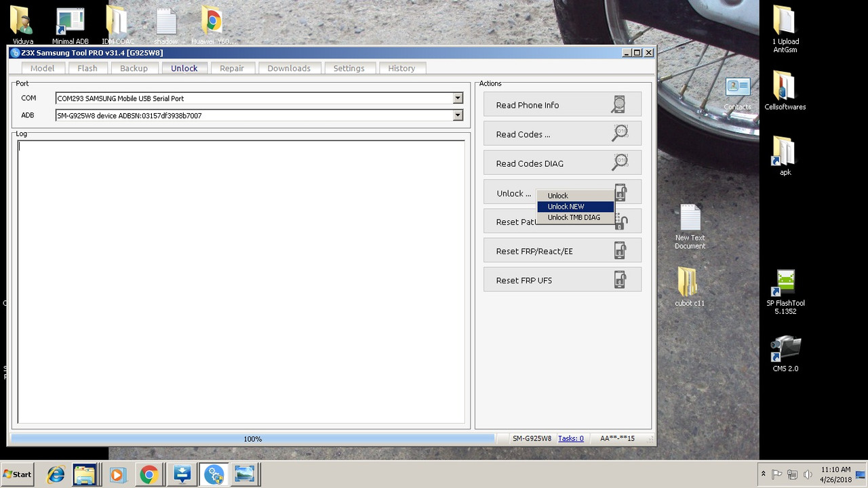Click the Read Codes ... button
The image size is (868, 488).
(x=562, y=134)
